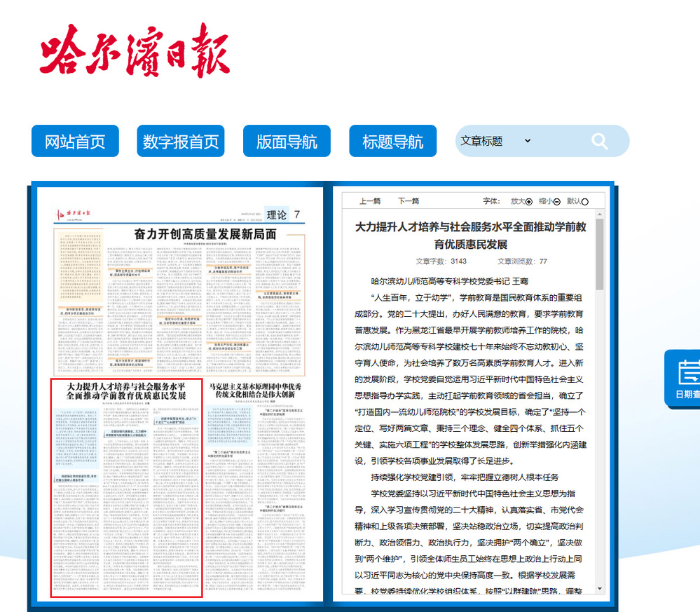Click the 文章字数: 3143 text
The width and height of the screenshot is (700, 612).
pos(441,261)
